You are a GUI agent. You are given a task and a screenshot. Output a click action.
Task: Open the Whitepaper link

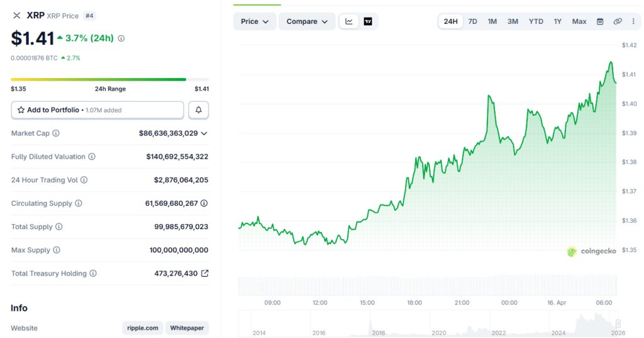(x=187, y=328)
